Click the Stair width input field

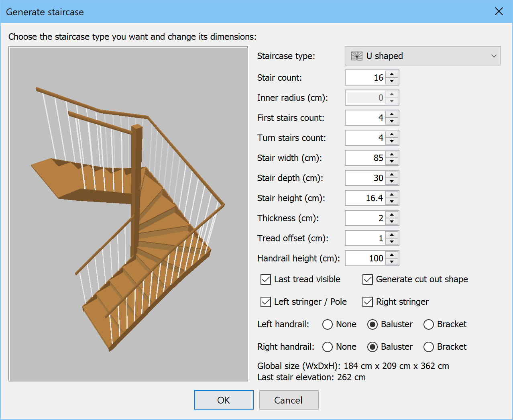(365, 158)
